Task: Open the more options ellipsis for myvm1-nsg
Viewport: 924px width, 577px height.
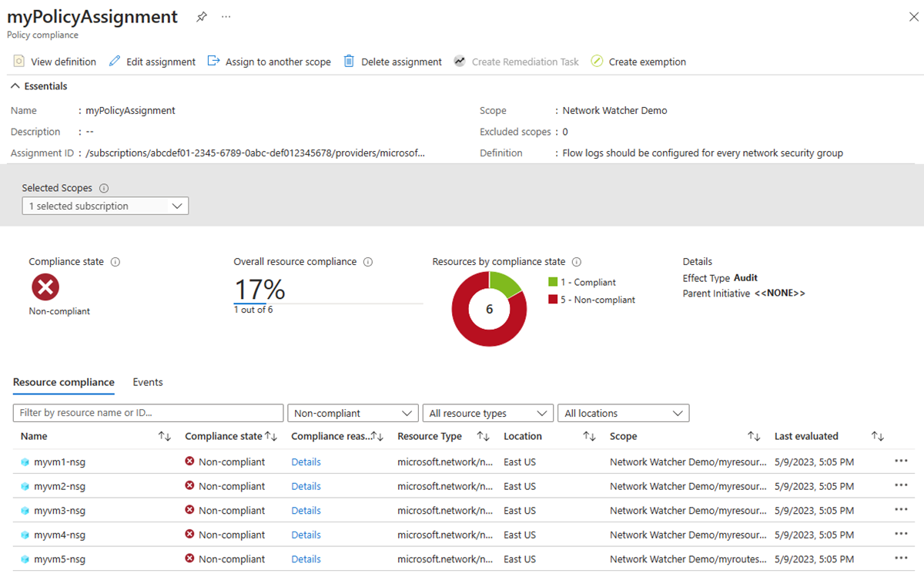Action: (x=901, y=461)
